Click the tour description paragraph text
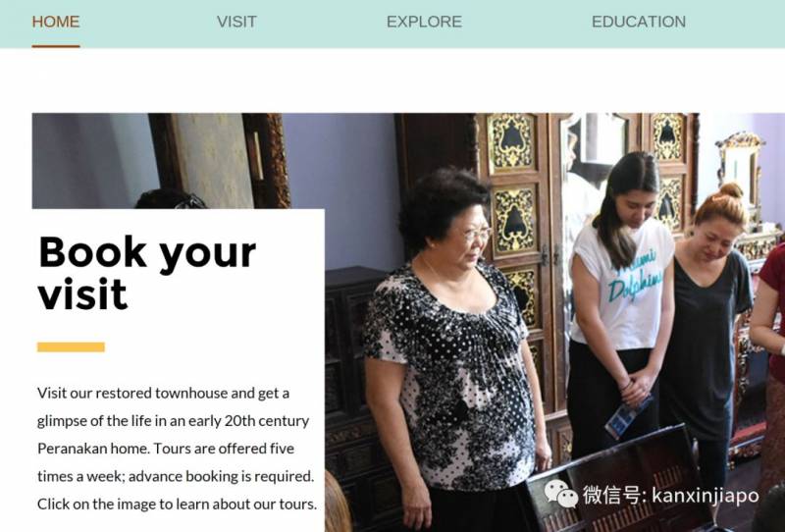785x532 pixels. tap(177, 448)
